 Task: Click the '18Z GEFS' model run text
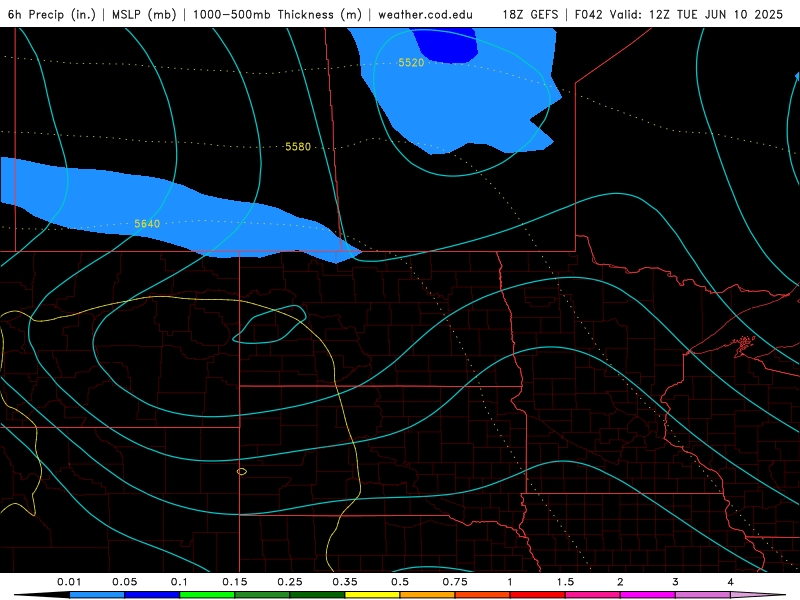pos(531,14)
